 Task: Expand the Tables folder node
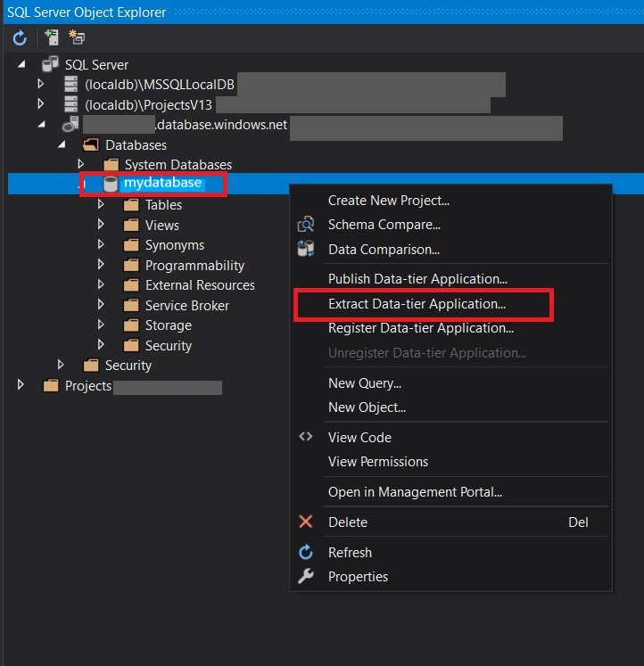pyautogui.click(x=102, y=205)
